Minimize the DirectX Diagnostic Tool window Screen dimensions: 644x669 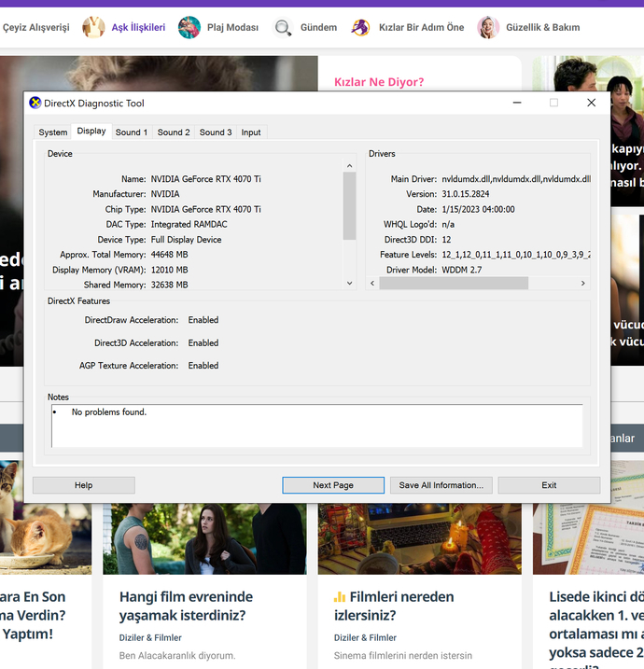point(517,103)
